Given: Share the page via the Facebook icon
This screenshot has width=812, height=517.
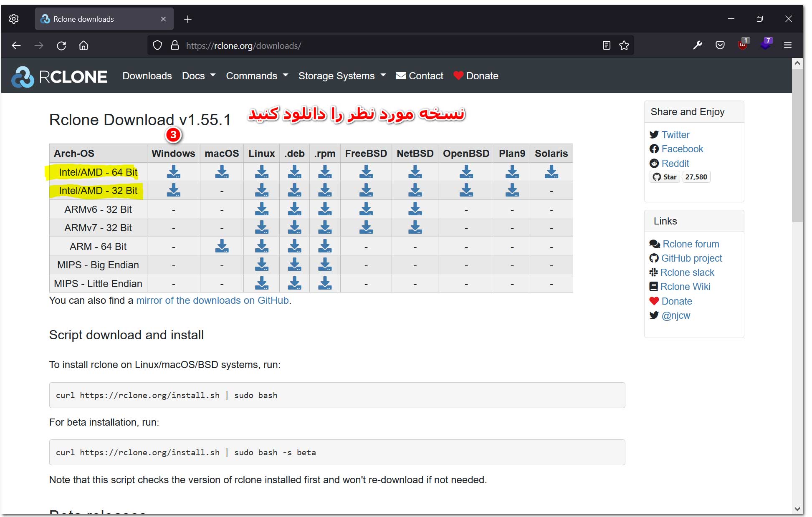Looking at the screenshot, I should [x=655, y=149].
